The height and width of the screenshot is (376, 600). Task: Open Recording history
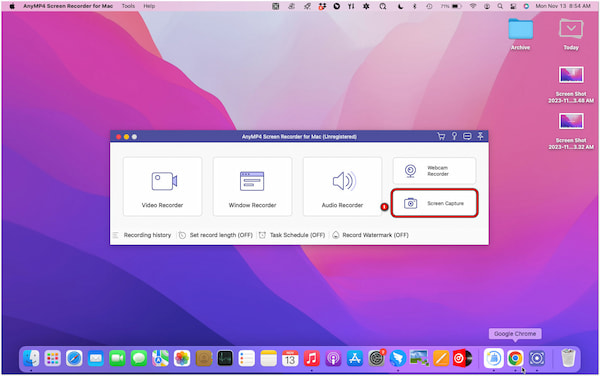[x=142, y=235]
